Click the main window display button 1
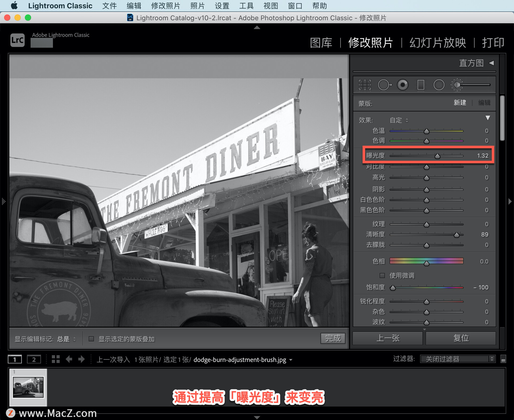The width and height of the screenshot is (514, 420). [15, 359]
